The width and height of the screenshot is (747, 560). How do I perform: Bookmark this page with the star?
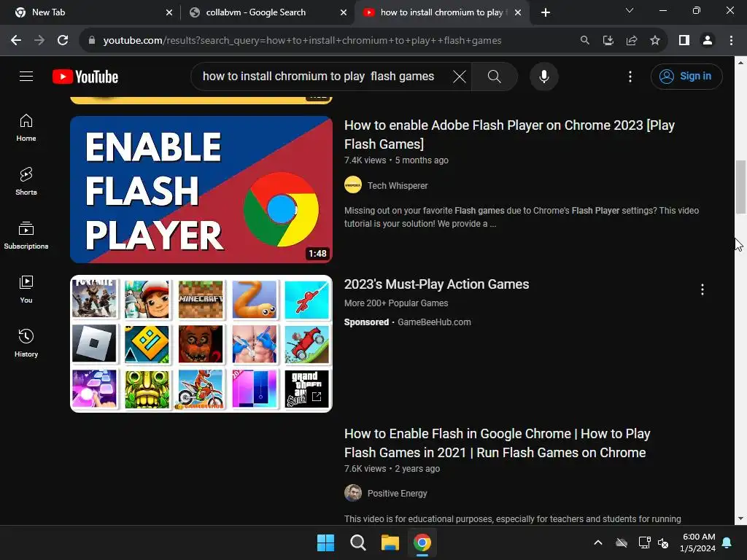click(655, 41)
